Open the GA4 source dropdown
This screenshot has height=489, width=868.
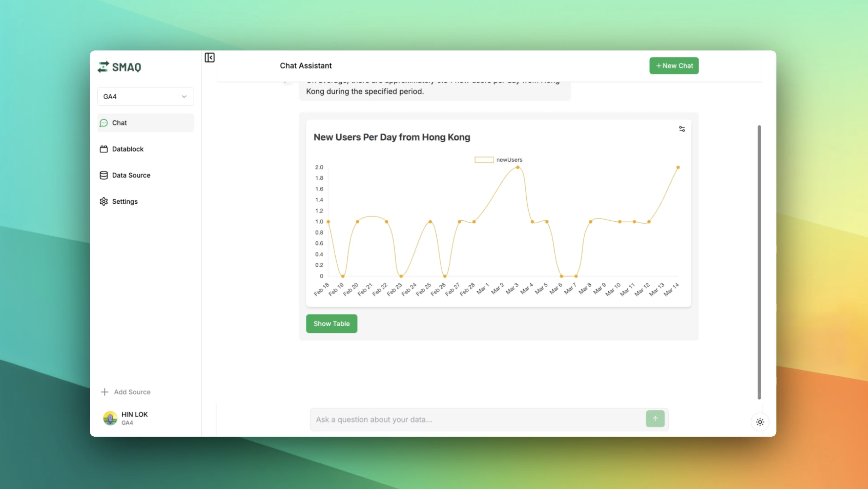click(x=145, y=97)
